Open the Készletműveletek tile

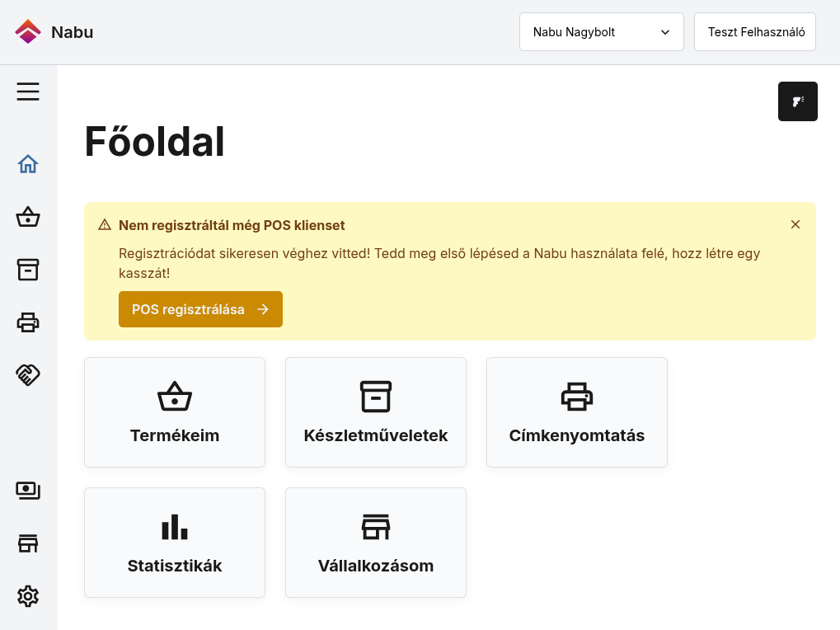pyautogui.click(x=376, y=412)
